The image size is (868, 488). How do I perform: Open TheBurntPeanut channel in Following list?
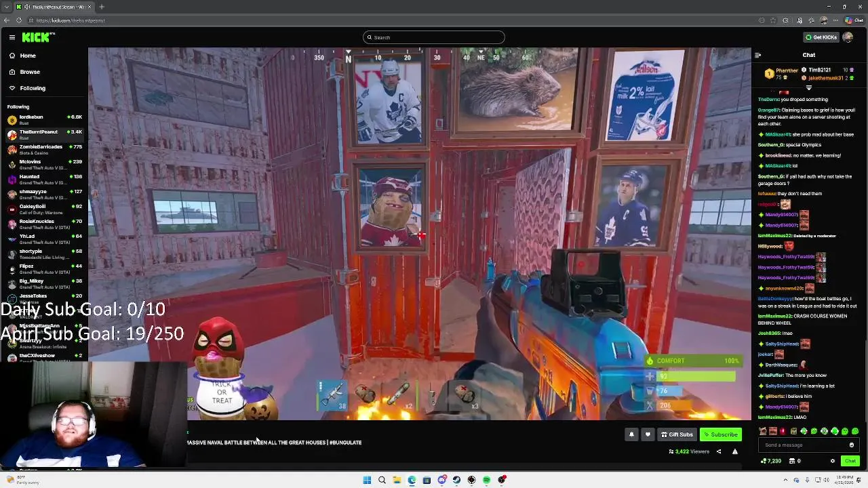[x=44, y=134]
